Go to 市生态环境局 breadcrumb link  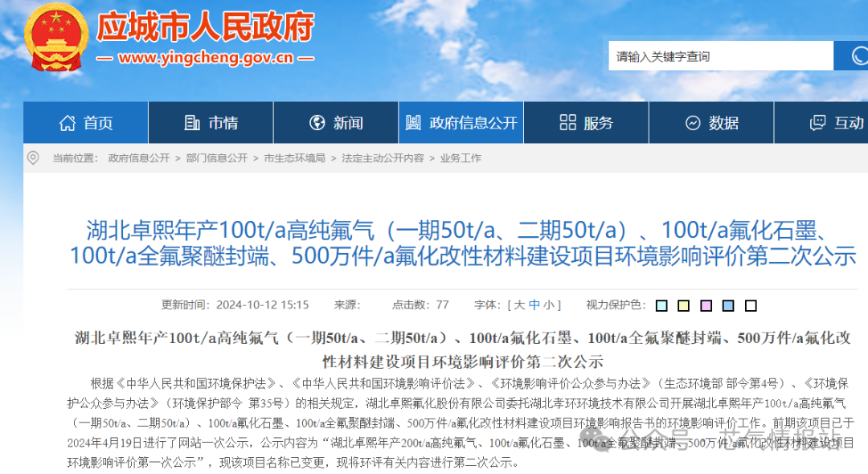coord(294,158)
